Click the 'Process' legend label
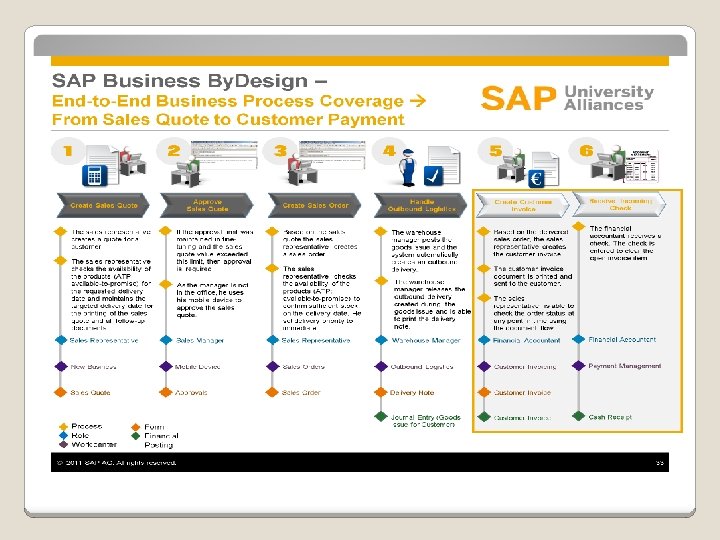Screen dimensions: 720x540 click(87, 426)
